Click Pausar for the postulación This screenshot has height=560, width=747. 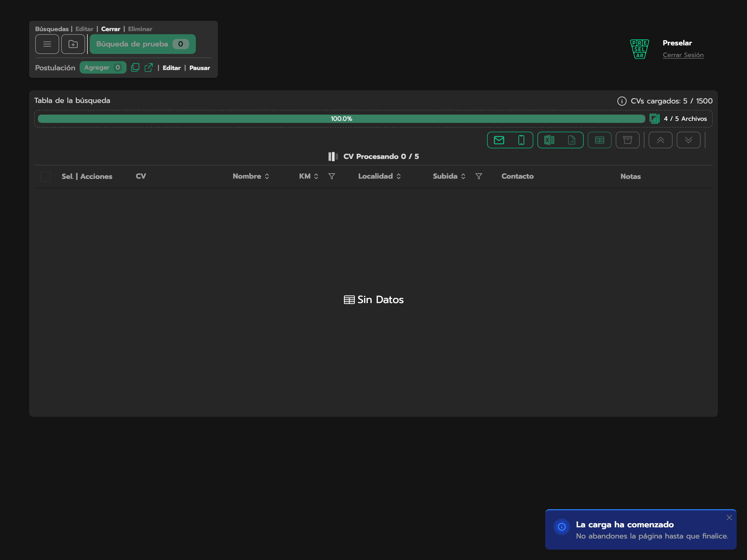(199, 68)
